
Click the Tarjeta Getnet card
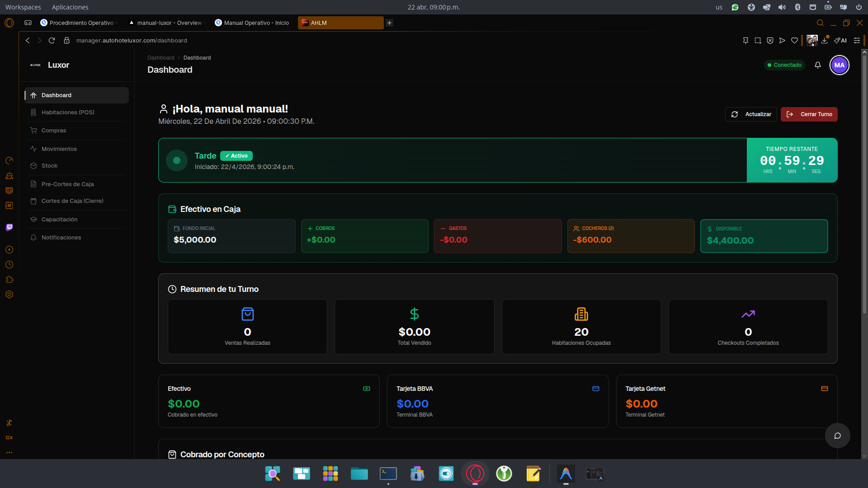(726, 401)
